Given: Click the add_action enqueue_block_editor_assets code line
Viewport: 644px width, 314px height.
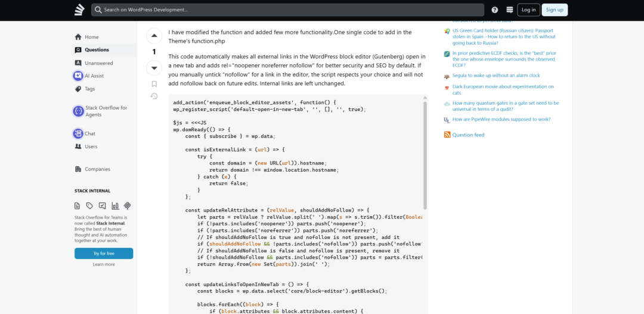Looking at the screenshot, I should 255,102.
